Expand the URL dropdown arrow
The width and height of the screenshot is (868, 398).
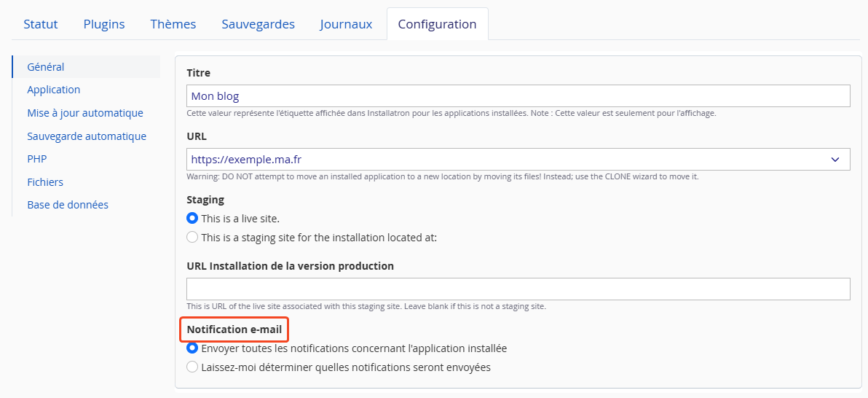click(835, 160)
